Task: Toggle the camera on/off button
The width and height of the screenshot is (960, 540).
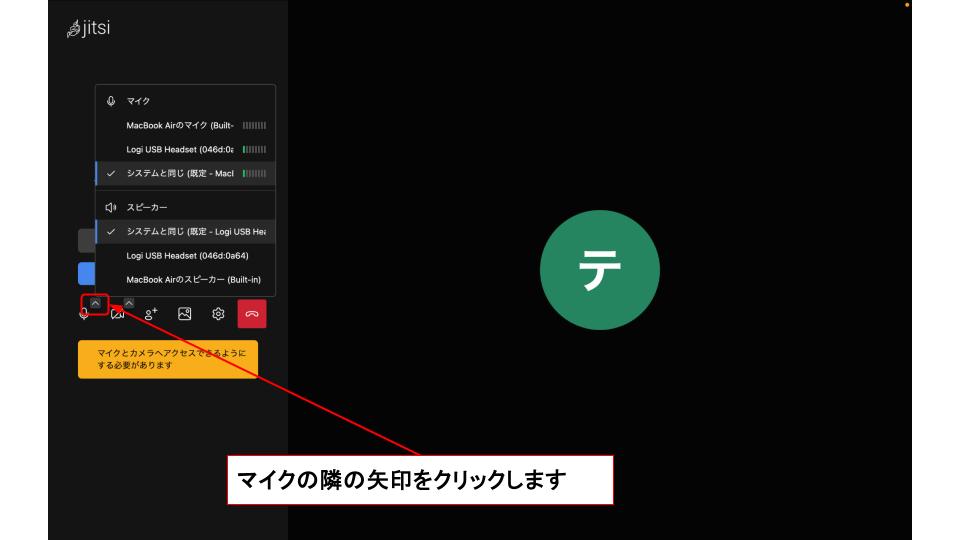Action: coord(117,314)
